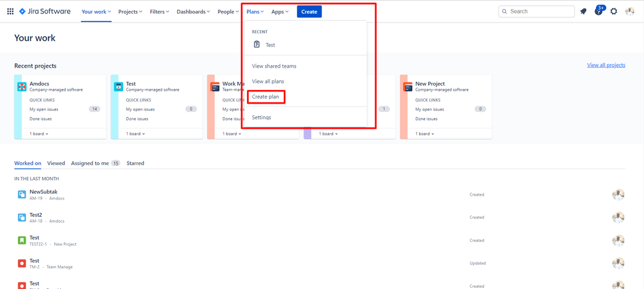Open the help icon with 3+ badge

click(x=599, y=11)
